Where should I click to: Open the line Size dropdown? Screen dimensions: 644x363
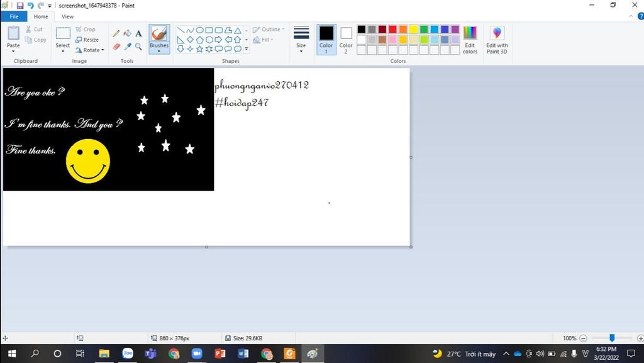(x=301, y=40)
